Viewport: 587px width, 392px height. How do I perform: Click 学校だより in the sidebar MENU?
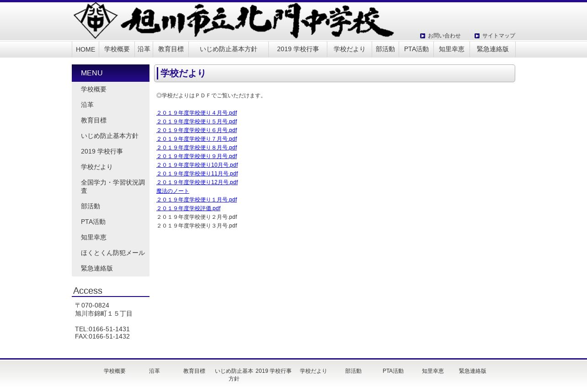111,167
